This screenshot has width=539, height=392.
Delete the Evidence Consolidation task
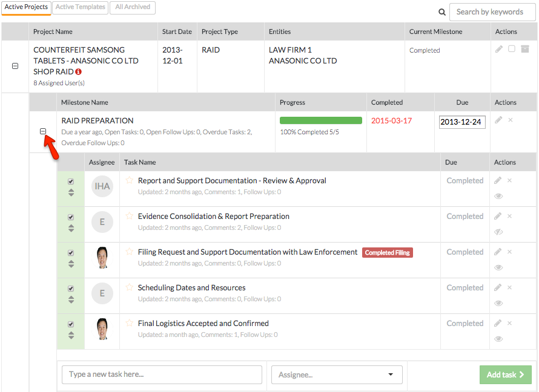tap(509, 216)
